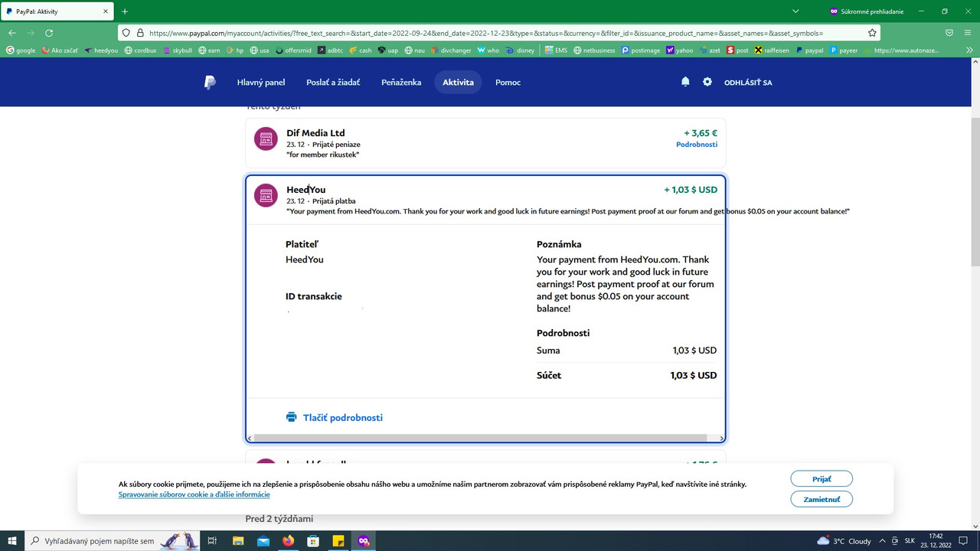Viewport: 980px width, 551px height.
Task: Launch Firefox from the taskbar
Action: (288, 540)
